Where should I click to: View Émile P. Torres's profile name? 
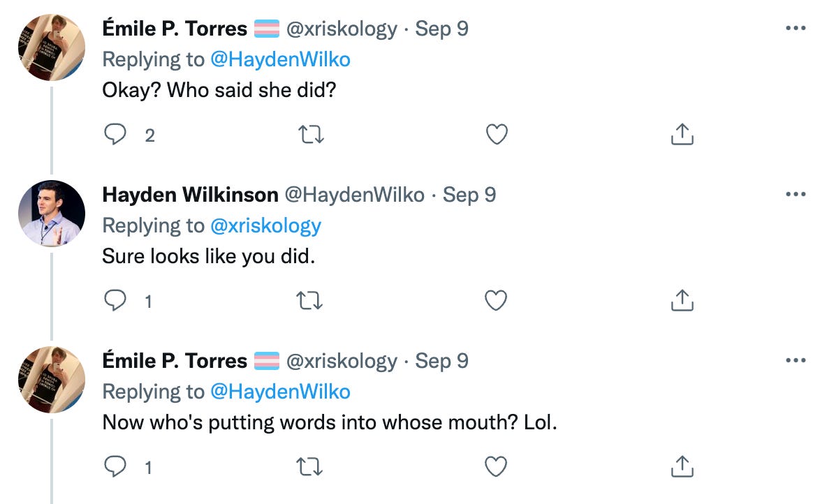click(x=174, y=28)
